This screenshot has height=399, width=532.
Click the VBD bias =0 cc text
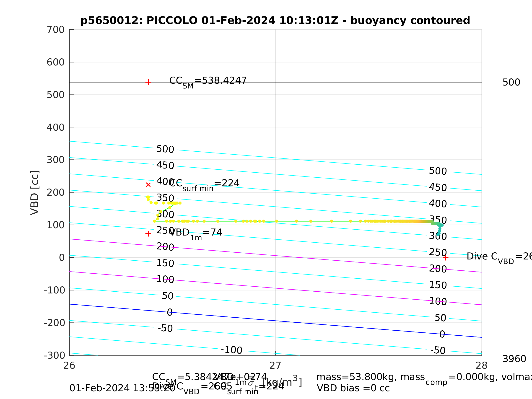tap(353, 388)
